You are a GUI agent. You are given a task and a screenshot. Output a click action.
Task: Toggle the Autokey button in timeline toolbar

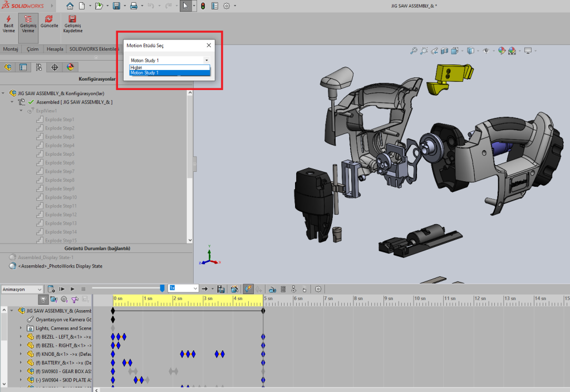(x=248, y=289)
